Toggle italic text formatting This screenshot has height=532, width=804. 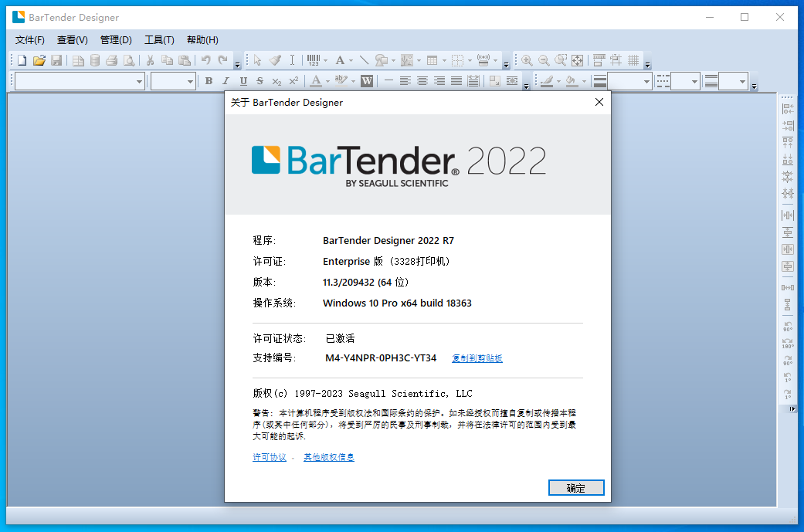(226, 81)
